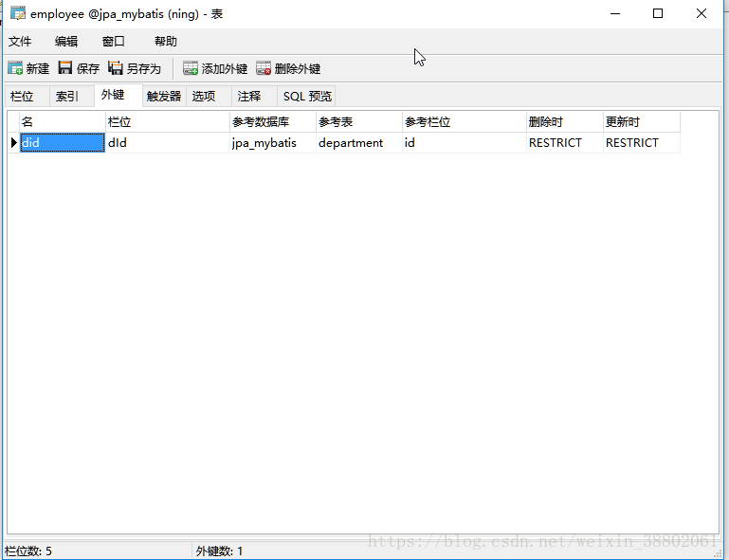Select the foreign key name cell did
Viewport: 729px width, 560px height.
point(63,143)
